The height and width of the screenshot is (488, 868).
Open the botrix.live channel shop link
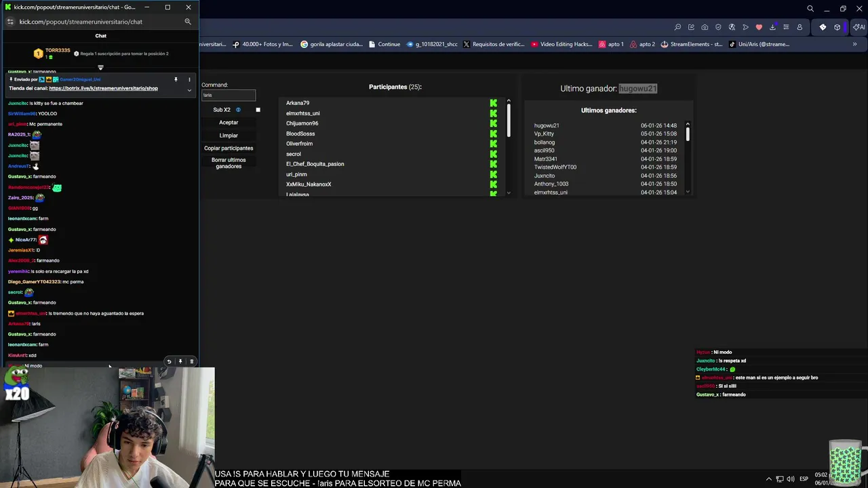point(103,88)
